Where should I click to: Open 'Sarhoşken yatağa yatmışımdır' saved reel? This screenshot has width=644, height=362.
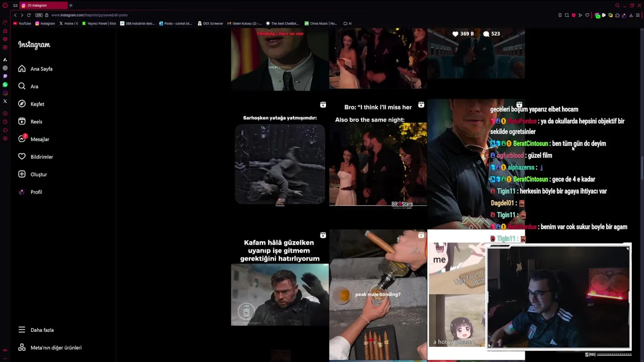(280, 163)
